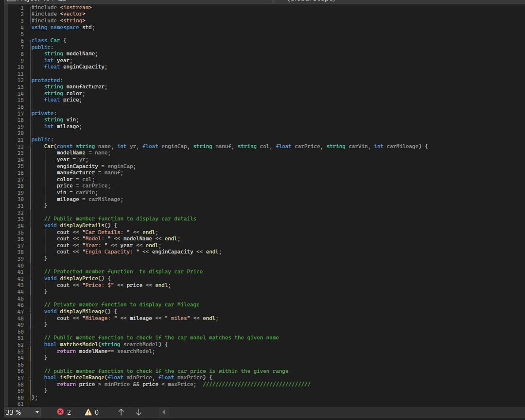Click 'isPriceInRange' function name on line 57
This screenshot has height=420, width=525.
coord(82,378)
